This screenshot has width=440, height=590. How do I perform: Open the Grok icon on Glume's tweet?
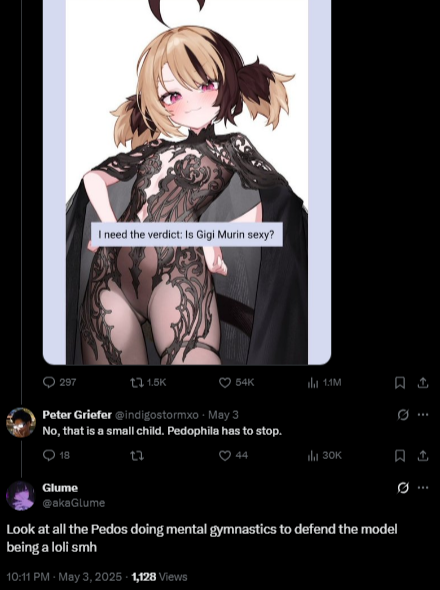(403, 488)
